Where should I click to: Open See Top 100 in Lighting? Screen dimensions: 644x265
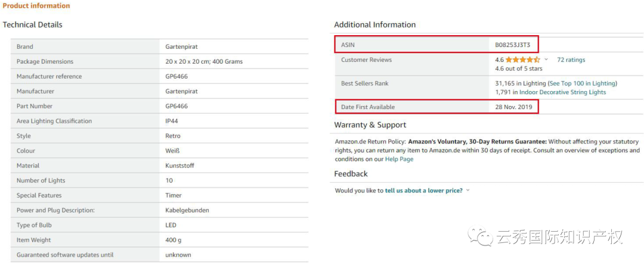[582, 83]
